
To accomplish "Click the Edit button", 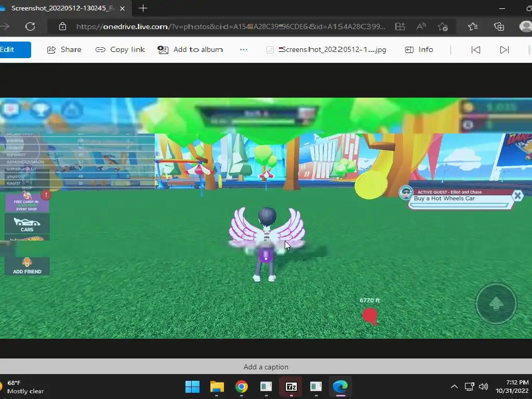I will [15, 49].
